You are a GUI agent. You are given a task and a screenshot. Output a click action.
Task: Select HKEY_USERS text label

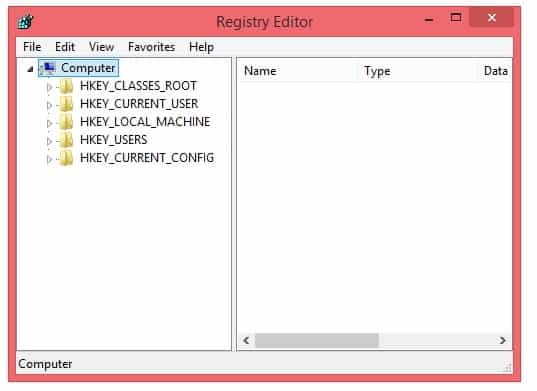(114, 140)
